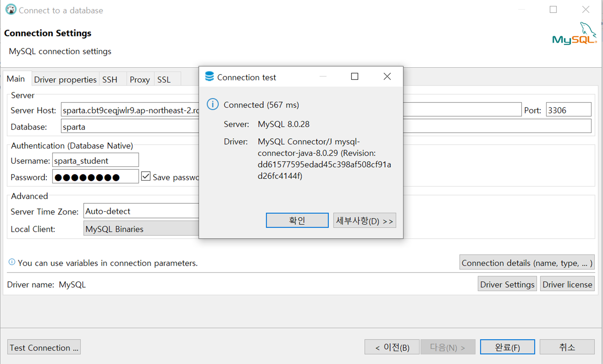This screenshot has height=364, width=603.
Task: Close the Connection test dialog
Action: click(x=387, y=76)
